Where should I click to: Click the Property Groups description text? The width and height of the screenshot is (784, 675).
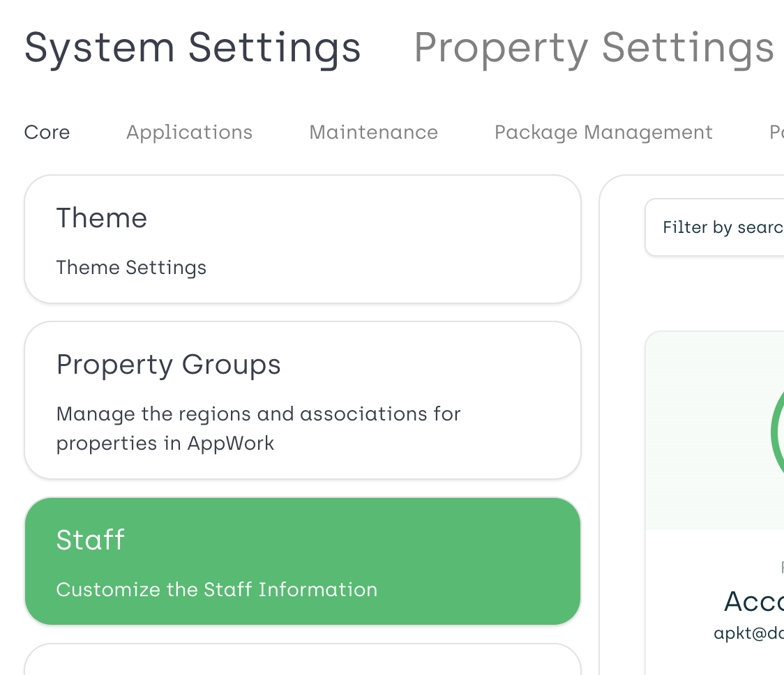pyautogui.click(x=258, y=428)
